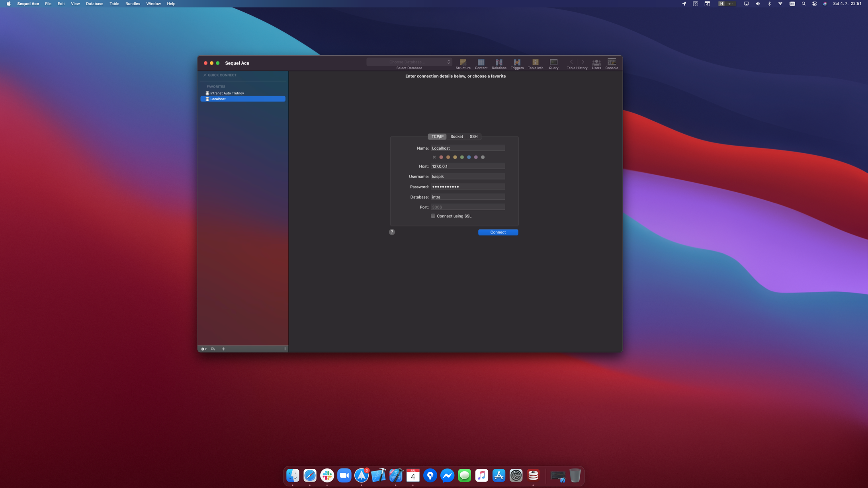Open the Trash in the Dock
868x488 pixels.
click(x=575, y=475)
